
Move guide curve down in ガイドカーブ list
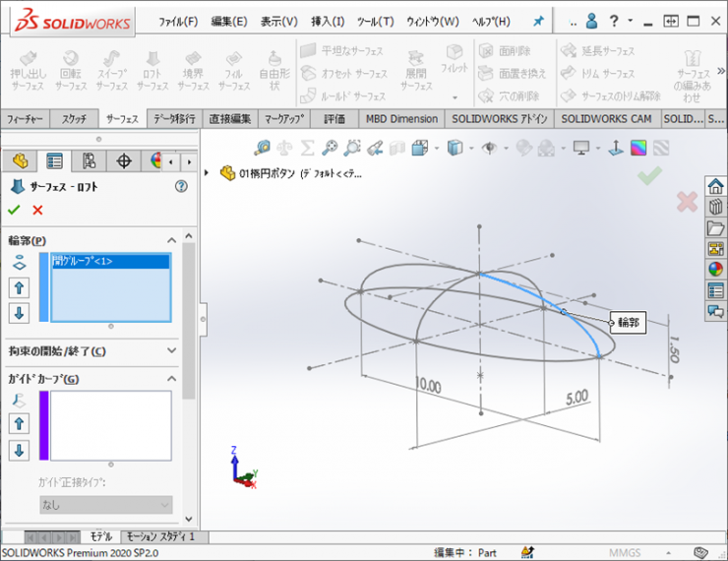pyautogui.click(x=20, y=450)
